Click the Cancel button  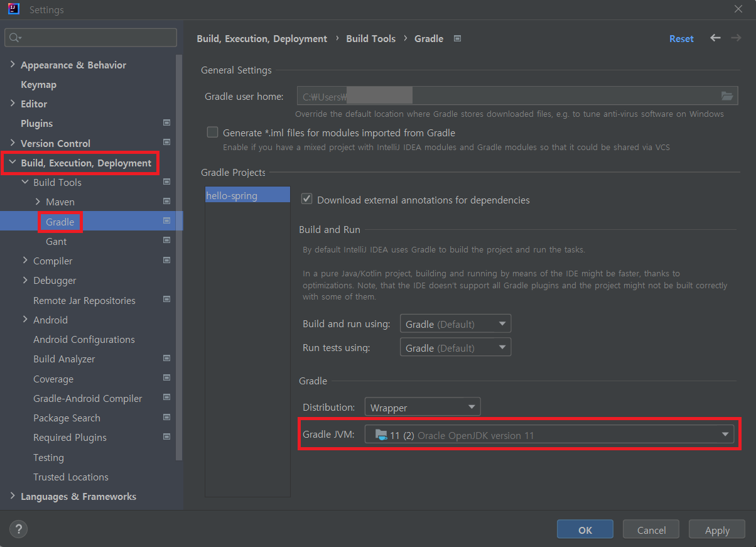pos(651,529)
